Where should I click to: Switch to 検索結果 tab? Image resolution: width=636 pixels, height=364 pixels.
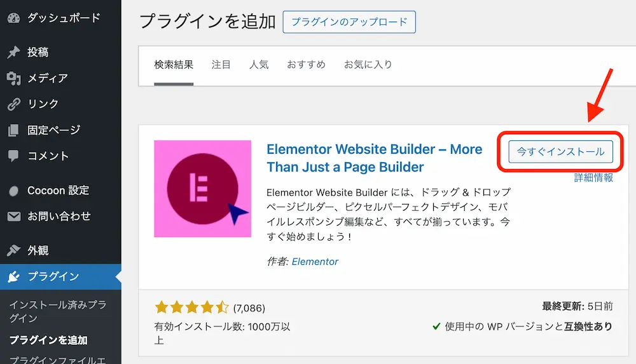click(x=174, y=65)
